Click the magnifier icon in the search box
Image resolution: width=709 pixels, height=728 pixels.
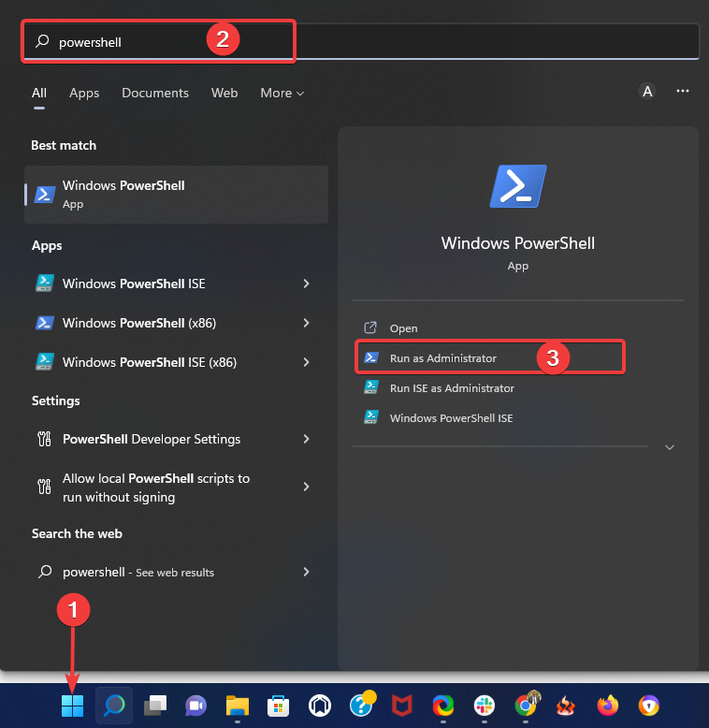point(42,41)
